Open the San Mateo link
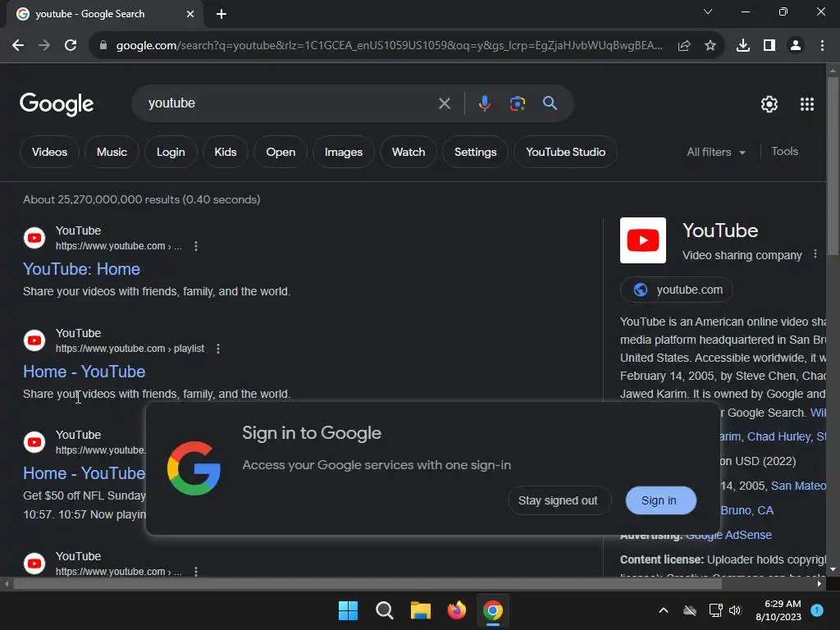840x630 pixels. [798, 486]
